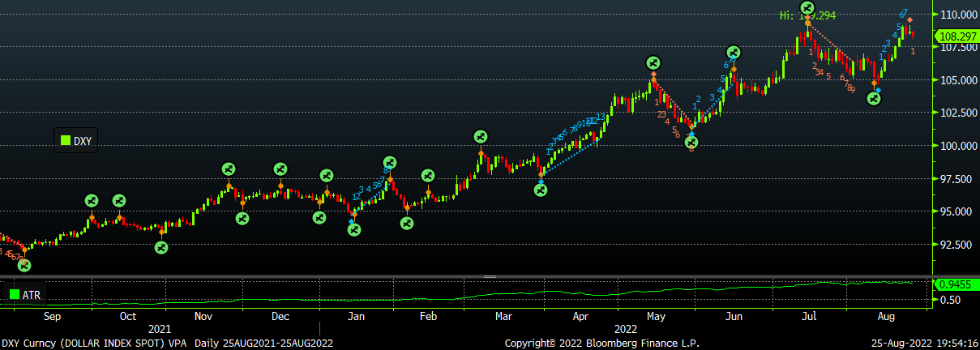Click the green Hi price label at top
The image size is (980, 350).
pos(811,15)
